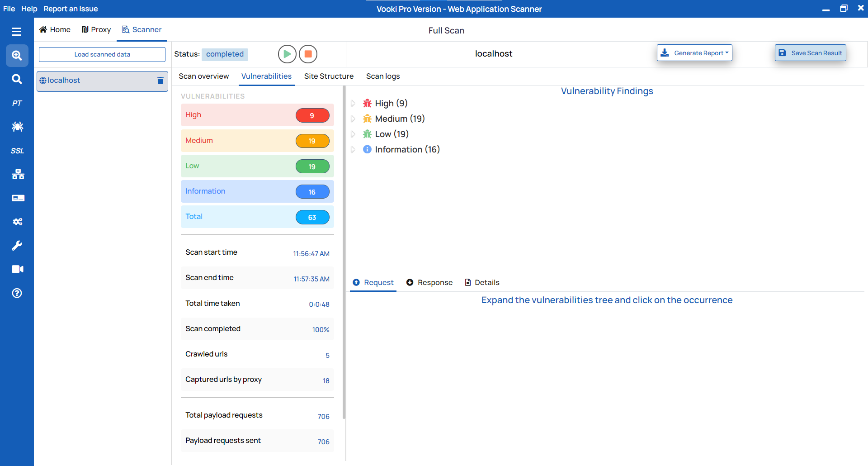Click the card-shaped sidebar icon
Viewport: 868px width, 466px height.
18,198
